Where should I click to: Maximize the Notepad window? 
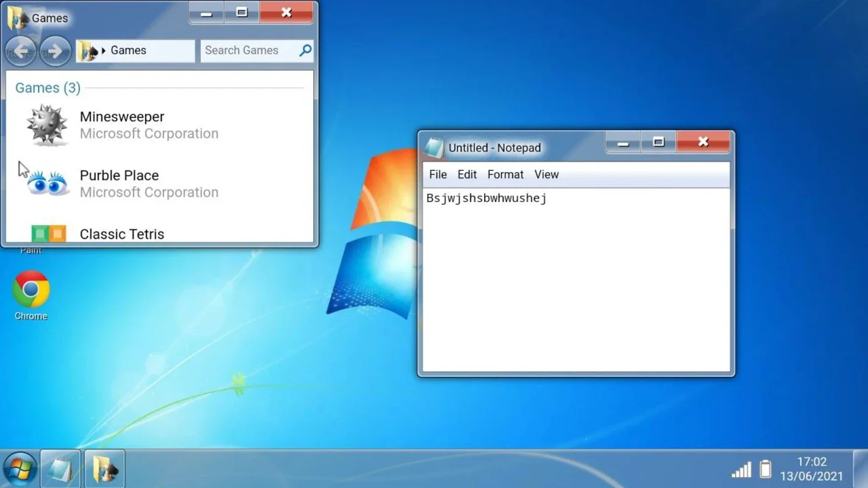658,143
